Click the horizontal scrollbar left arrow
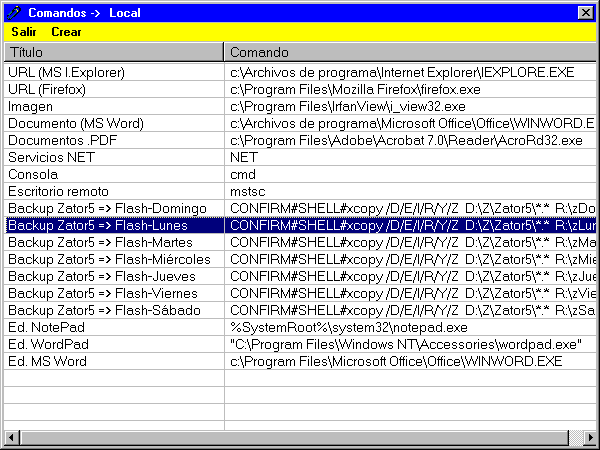600x450 pixels. click(x=11, y=438)
